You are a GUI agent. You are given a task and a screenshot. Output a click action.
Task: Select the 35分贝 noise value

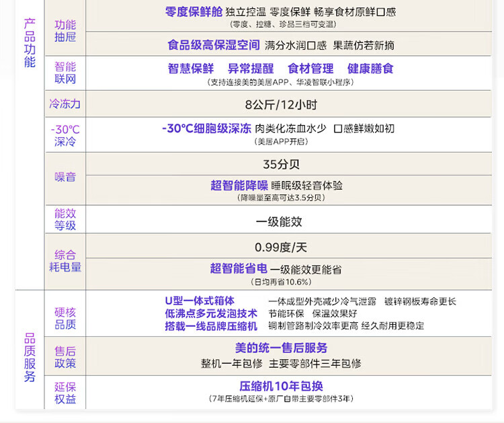point(281,164)
